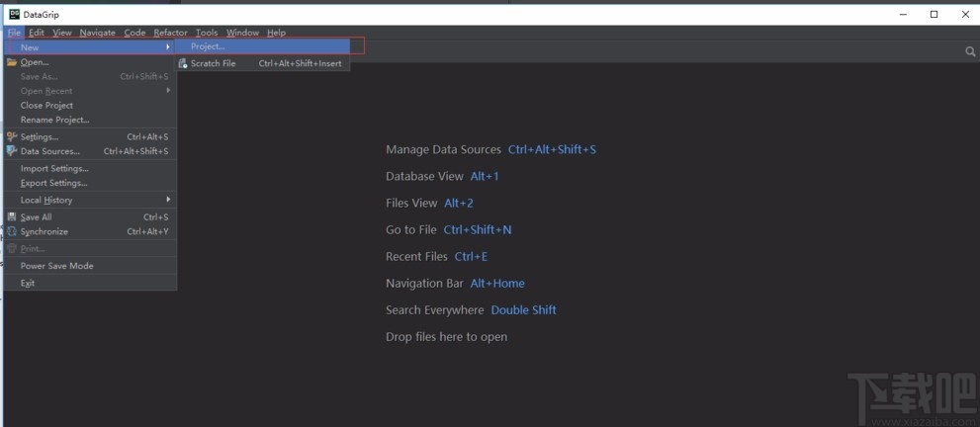This screenshot has width=980, height=427.
Task: Open the Tools menu
Action: (x=206, y=33)
